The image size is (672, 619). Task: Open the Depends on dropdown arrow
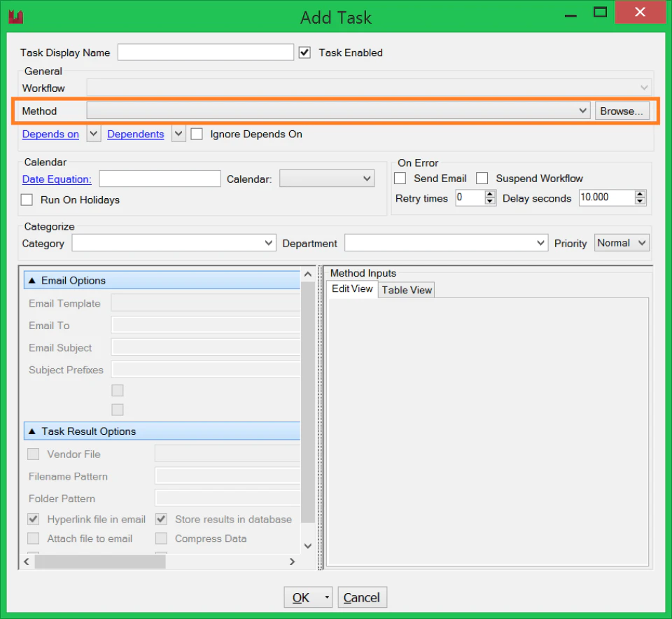click(x=93, y=134)
